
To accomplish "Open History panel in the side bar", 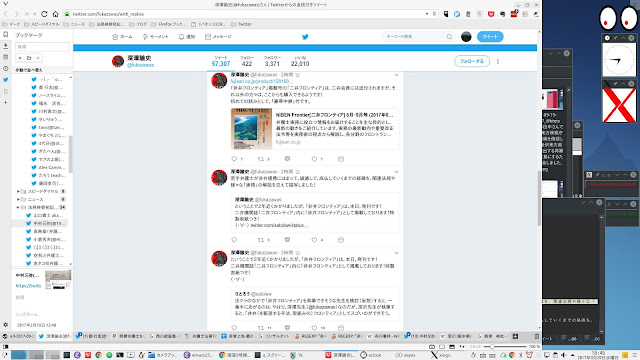I will [5, 69].
